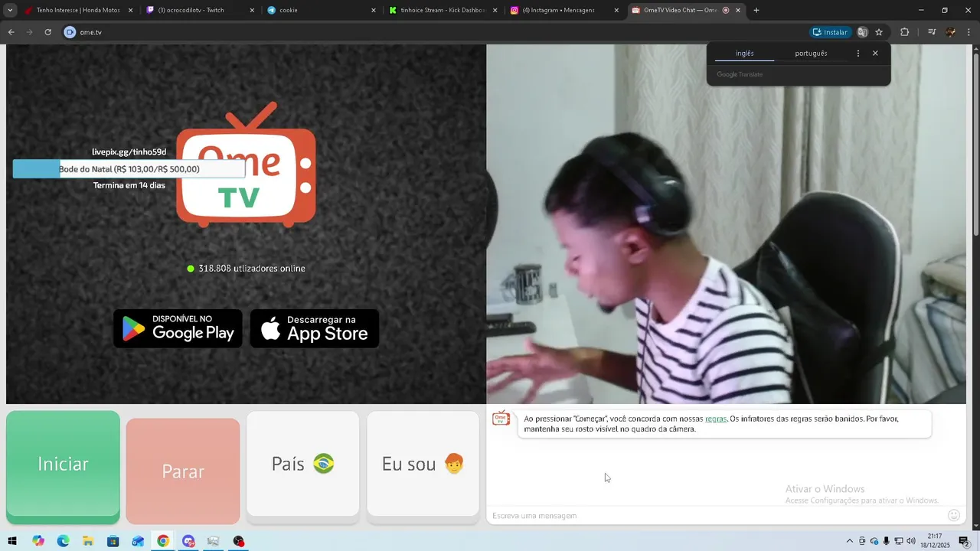The height and width of the screenshot is (551, 980).
Task: Click the green Iniciar button
Action: tap(63, 465)
